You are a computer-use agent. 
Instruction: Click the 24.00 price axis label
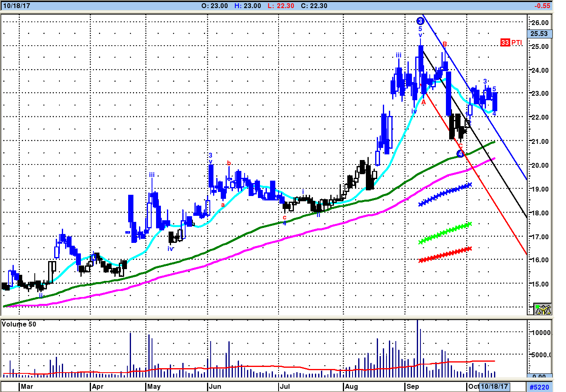pyautogui.click(x=540, y=70)
